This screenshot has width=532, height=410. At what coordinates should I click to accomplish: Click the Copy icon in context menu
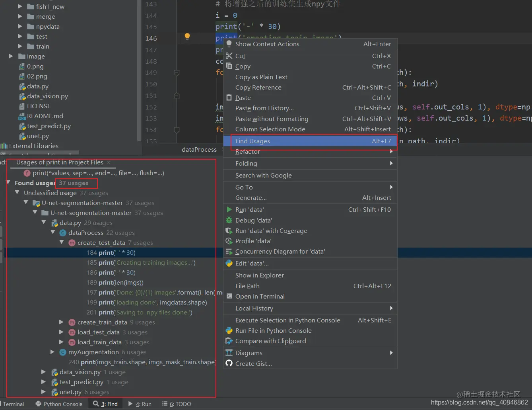229,66
